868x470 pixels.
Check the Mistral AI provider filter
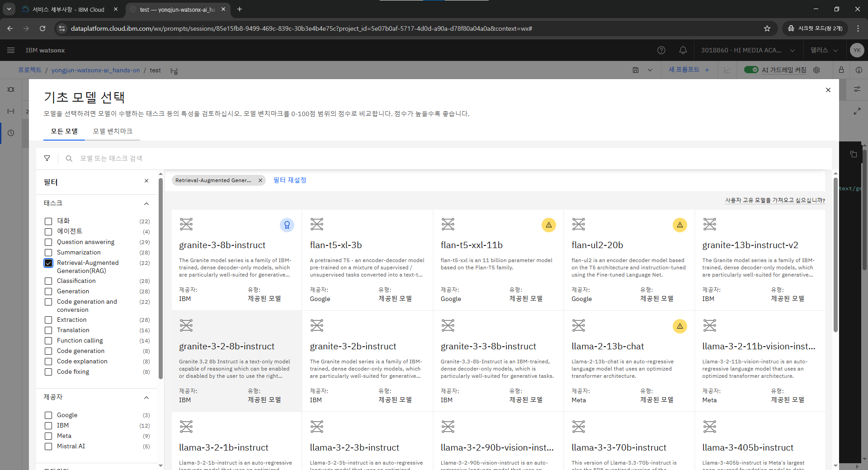48,446
